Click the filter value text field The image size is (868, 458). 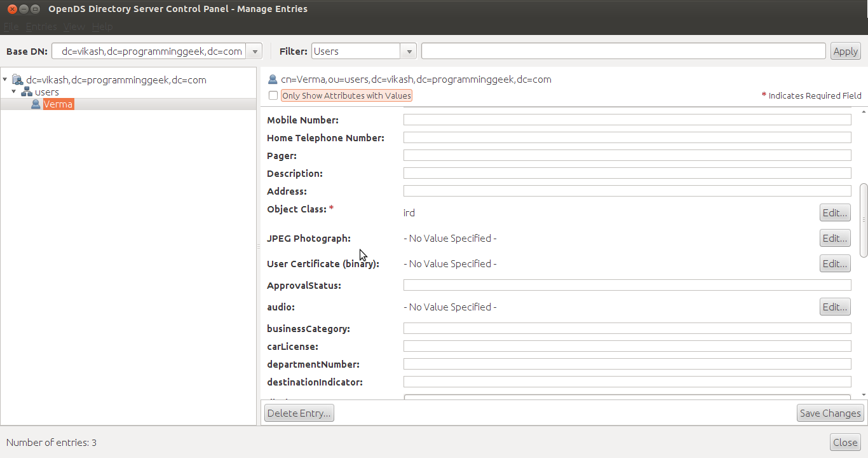point(623,52)
